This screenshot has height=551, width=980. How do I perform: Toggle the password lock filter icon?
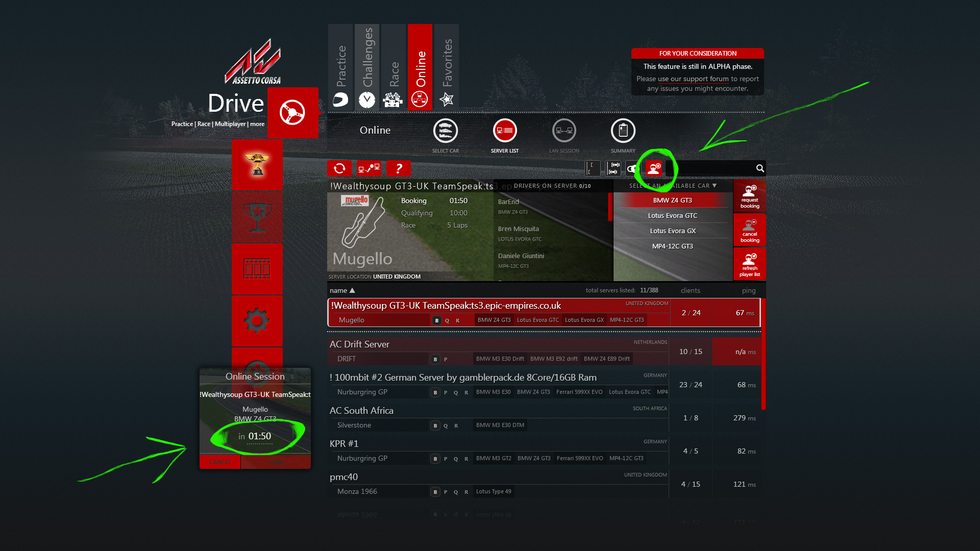click(x=633, y=168)
